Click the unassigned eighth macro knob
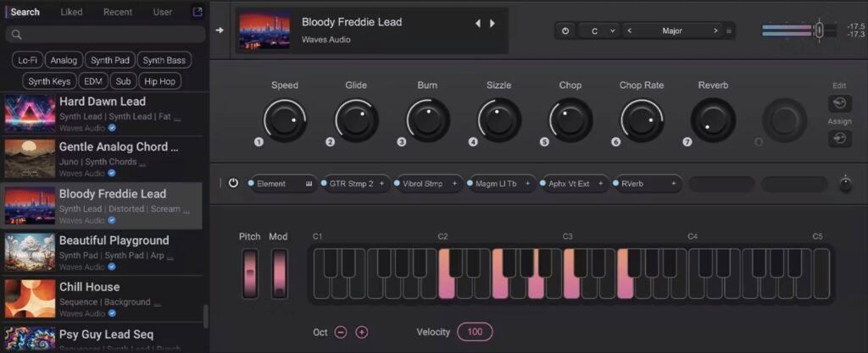Viewport: 868px width, 353px height. pyautogui.click(x=784, y=120)
